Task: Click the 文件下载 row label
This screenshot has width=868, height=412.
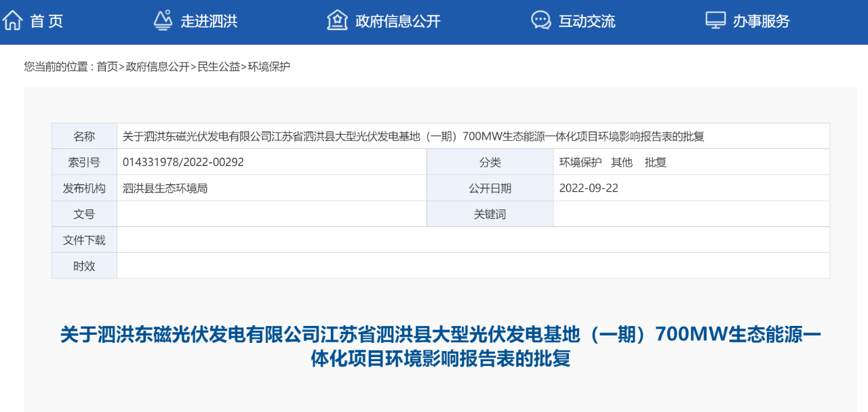Action: [x=84, y=240]
